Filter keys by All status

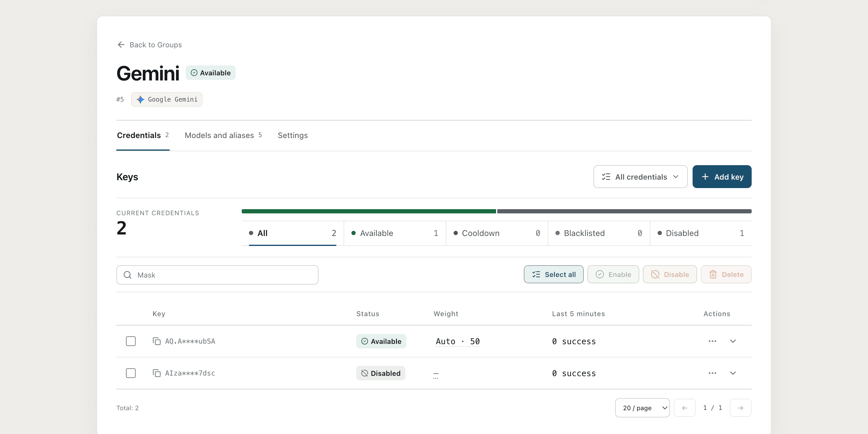292,233
